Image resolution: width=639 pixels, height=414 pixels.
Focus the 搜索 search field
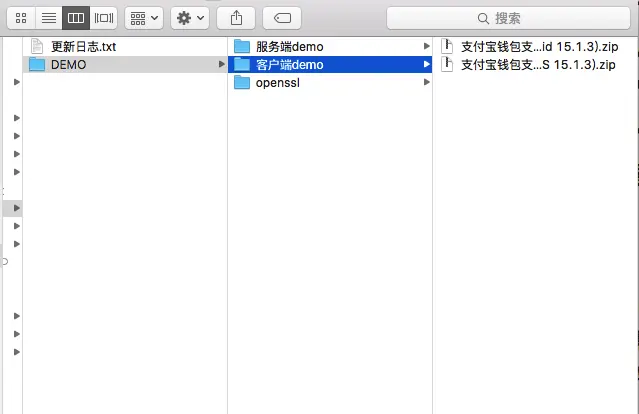[x=508, y=18]
